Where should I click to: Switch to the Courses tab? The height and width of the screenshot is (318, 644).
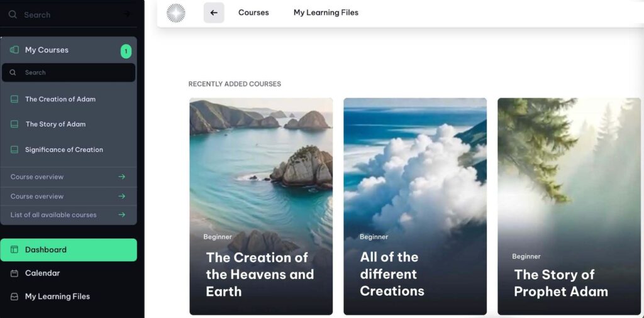(253, 13)
